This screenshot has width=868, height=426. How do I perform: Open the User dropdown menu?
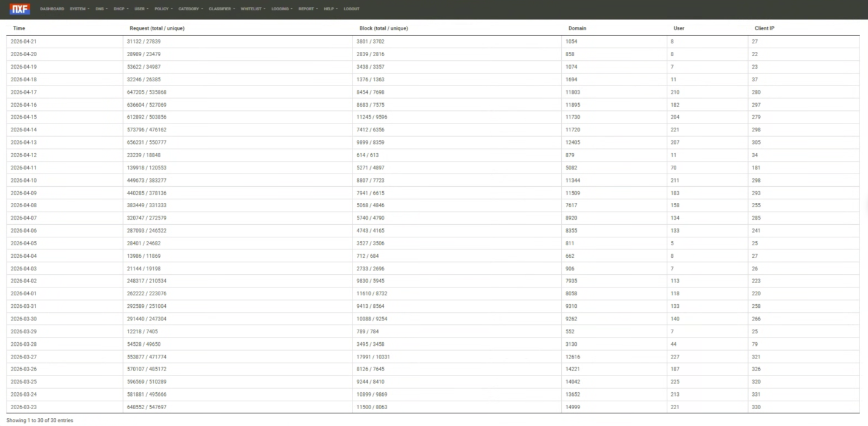[141, 9]
